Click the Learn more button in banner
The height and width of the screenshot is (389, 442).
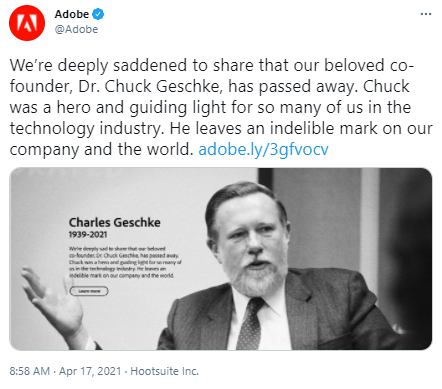pos(89,291)
